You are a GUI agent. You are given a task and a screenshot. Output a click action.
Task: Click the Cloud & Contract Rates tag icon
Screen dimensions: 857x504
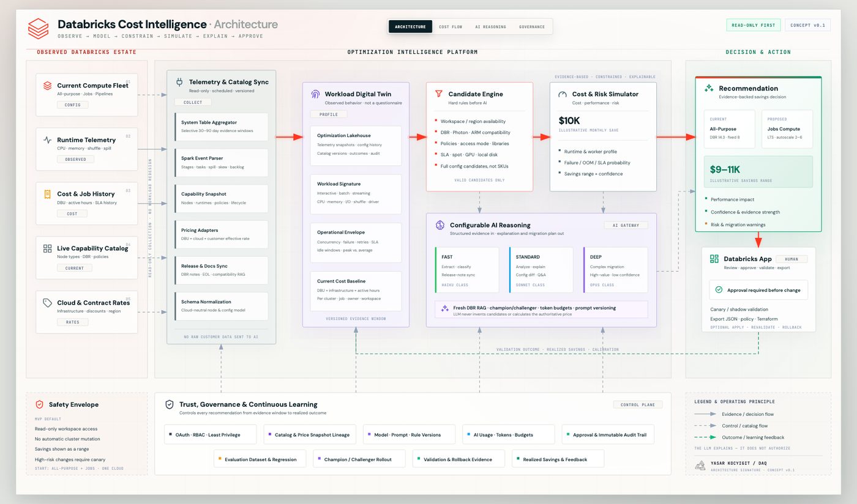(47, 303)
